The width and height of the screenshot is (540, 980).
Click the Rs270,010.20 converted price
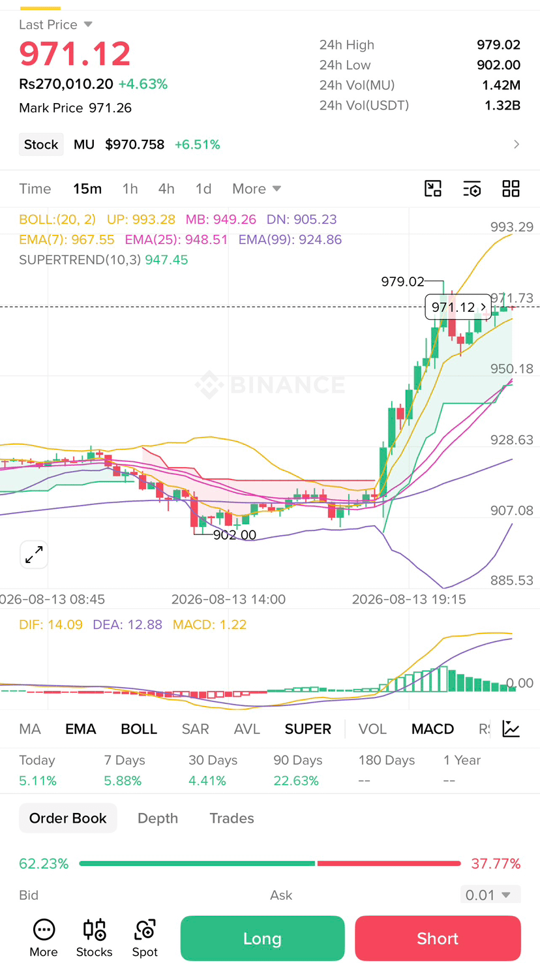pyautogui.click(x=66, y=84)
